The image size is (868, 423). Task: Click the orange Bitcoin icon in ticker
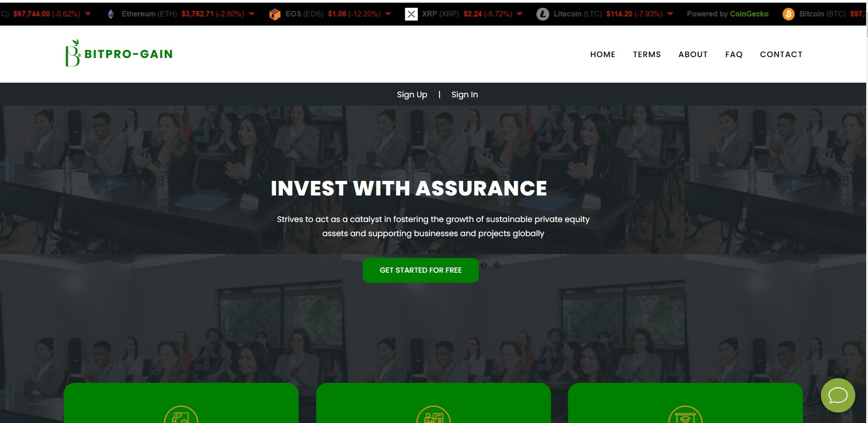789,14
